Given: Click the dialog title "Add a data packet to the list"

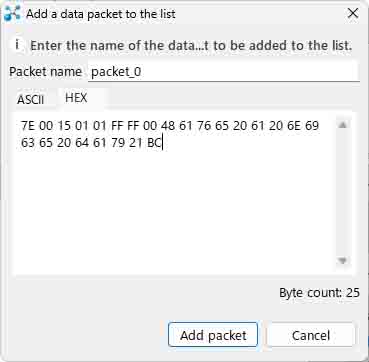Looking at the screenshot, I should [x=101, y=14].
